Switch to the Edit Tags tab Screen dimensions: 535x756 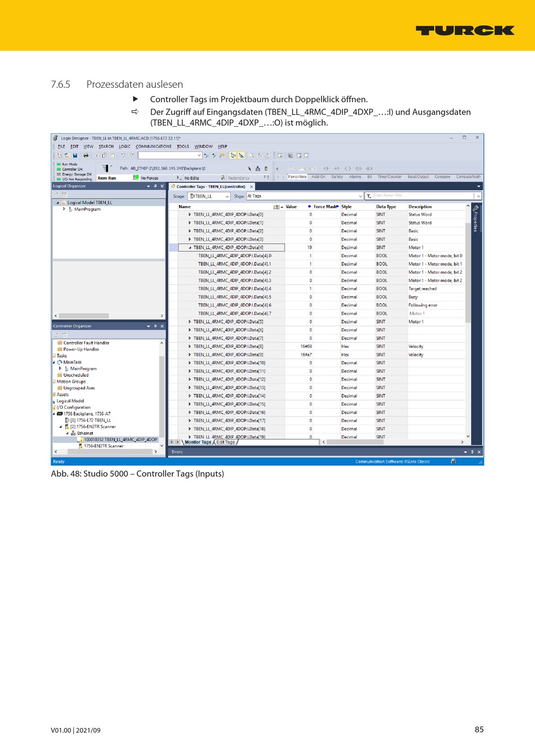click(x=226, y=442)
